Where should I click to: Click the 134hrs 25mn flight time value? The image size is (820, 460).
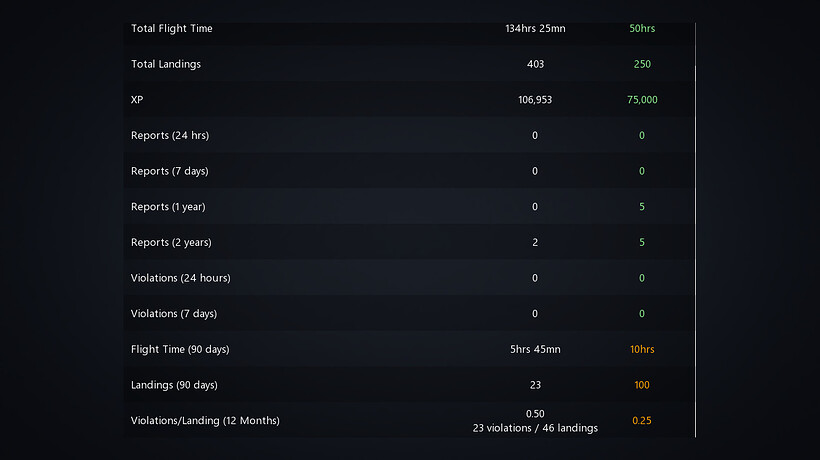(535, 29)
